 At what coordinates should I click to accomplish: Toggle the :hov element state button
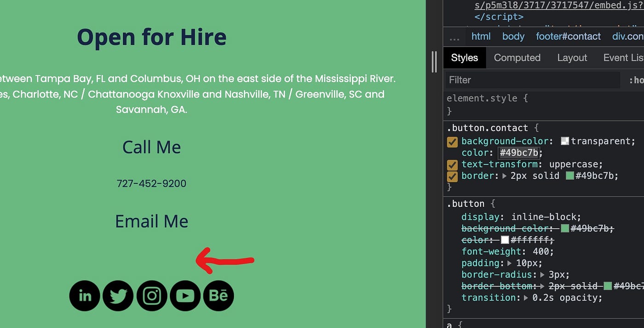(x=636, y=80)
